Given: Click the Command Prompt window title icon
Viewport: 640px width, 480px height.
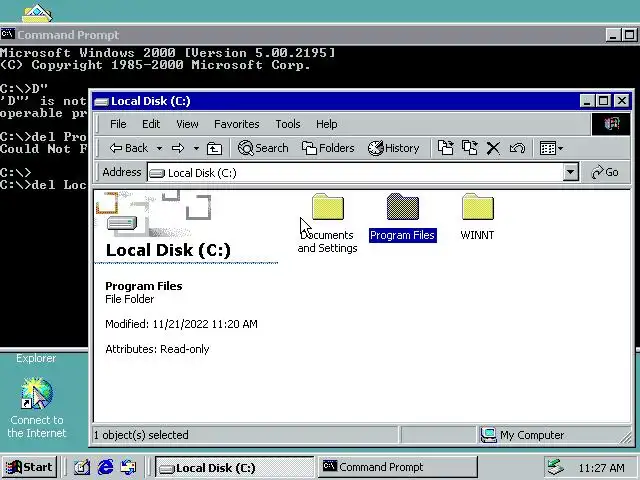Looking at the screenshot, I should coord(7,34).
